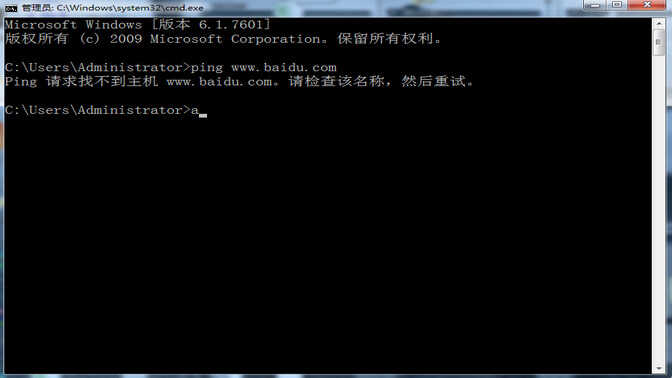Click the first C:\Users\Administrator prompt path

point(97,68)
